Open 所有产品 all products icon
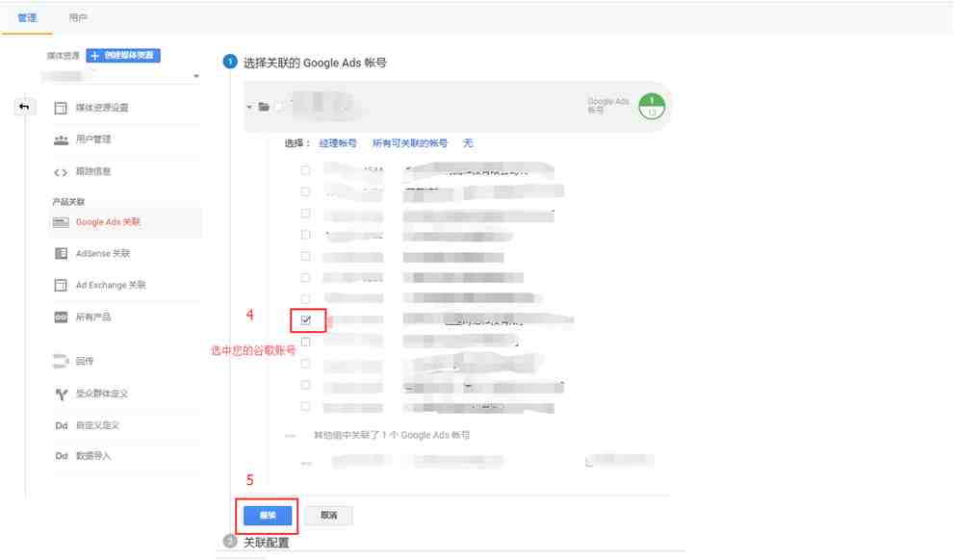Image resolution: width=954 pixels, height=560 pixels. coord(61,317)
